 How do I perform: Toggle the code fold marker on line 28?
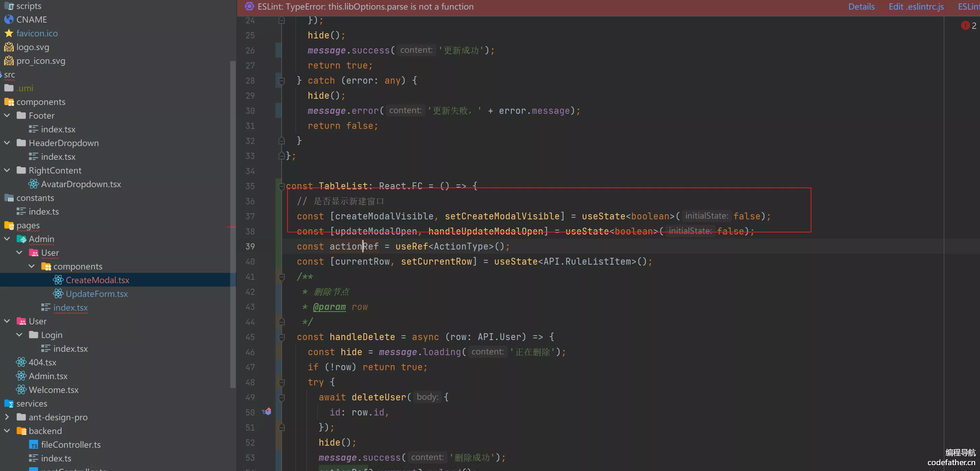pos(282,80)
